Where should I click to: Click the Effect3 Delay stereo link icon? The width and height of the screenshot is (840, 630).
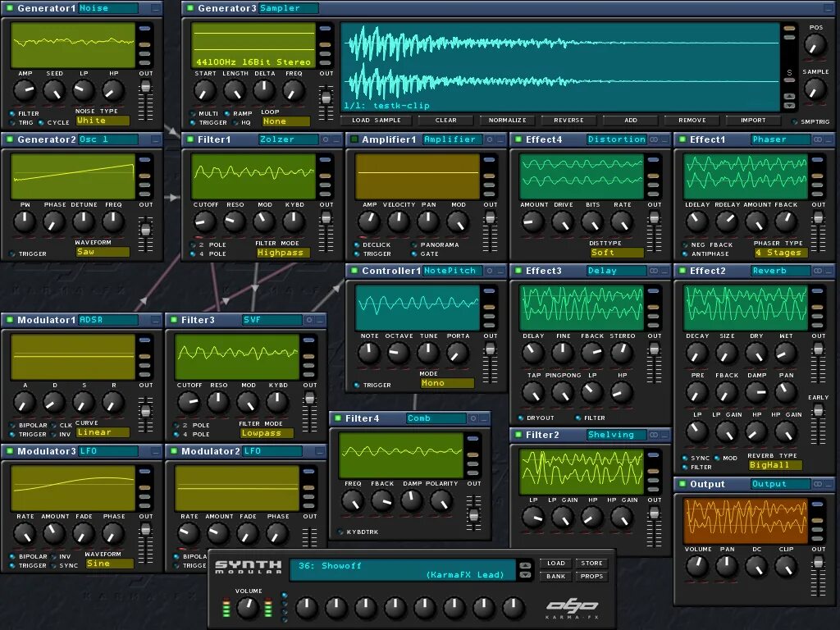coord(654,271)
